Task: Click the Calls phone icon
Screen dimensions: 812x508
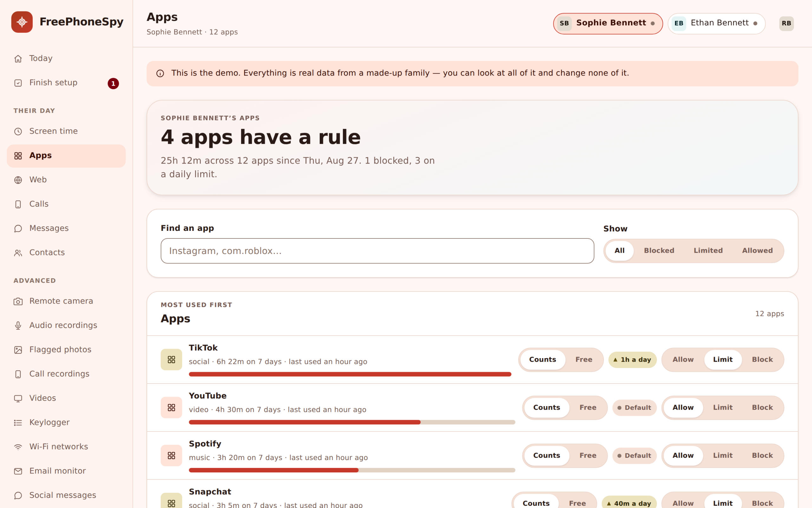Action: pyautogui.click(x=18, y=204)
